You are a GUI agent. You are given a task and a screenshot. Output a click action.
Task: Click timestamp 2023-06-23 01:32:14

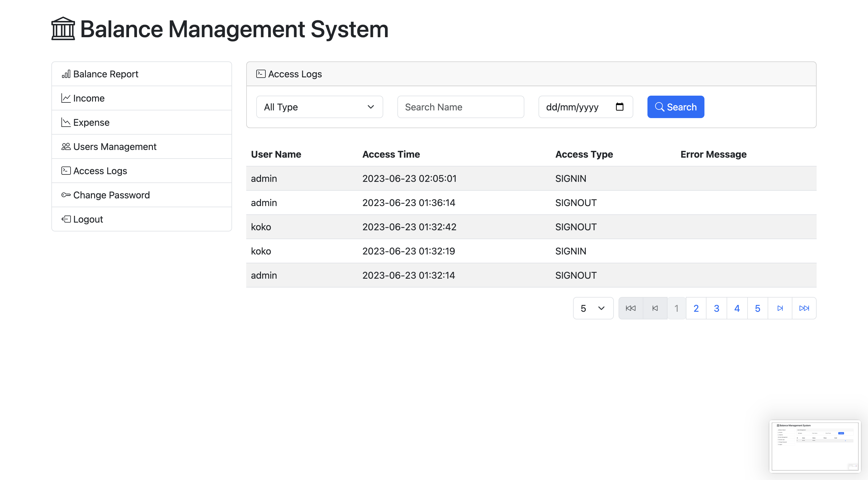coord(409,275)
